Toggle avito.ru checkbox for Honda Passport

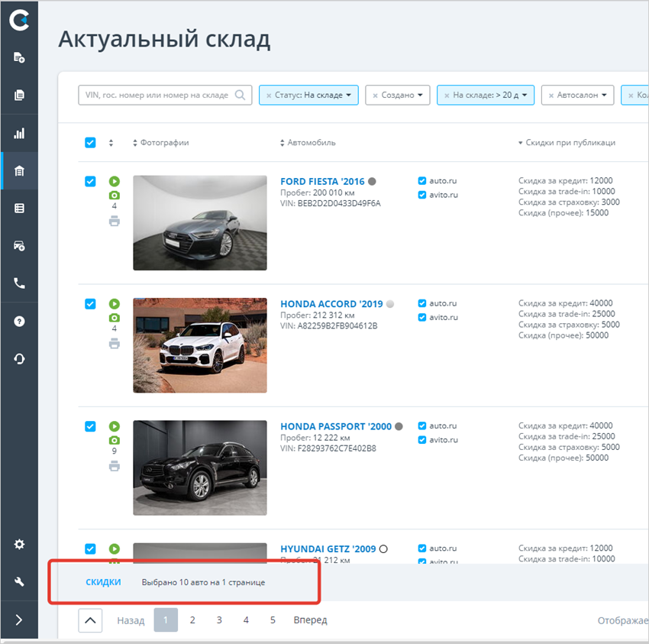pyautogui.click(x=421, y=440)
